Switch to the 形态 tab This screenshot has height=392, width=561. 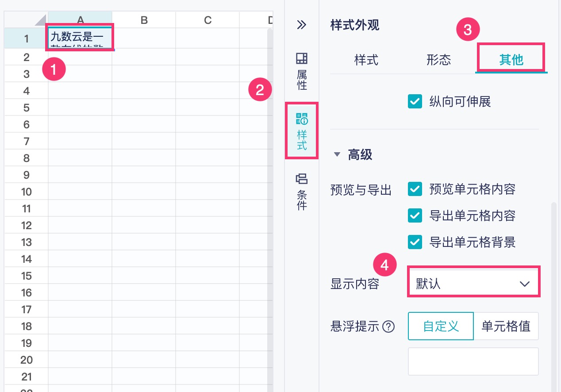click(x=439, y=60)
